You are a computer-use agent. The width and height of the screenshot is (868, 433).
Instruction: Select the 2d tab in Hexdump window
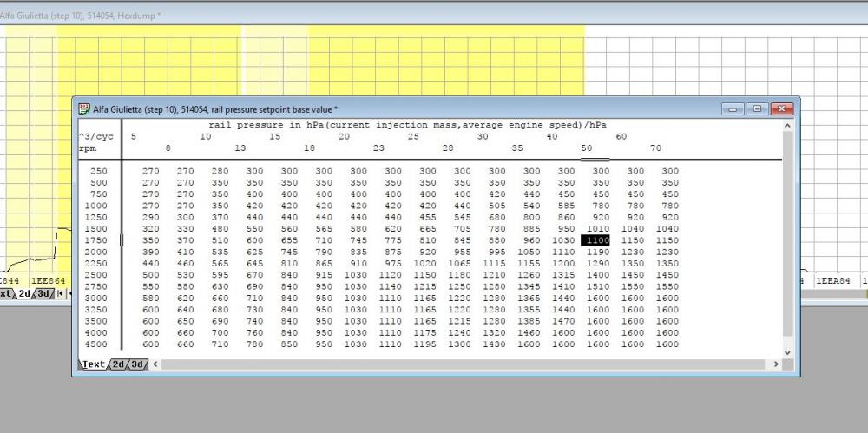coord(24,294)
